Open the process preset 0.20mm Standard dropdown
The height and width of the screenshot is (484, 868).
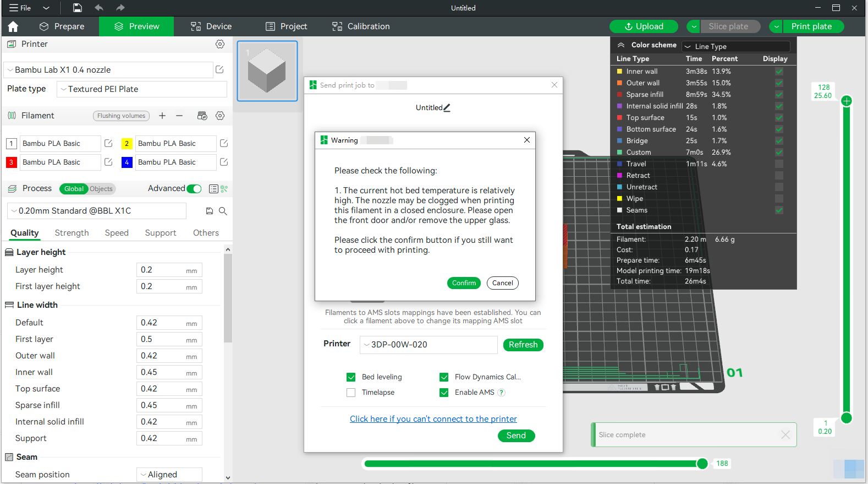[x=97, y=211]
